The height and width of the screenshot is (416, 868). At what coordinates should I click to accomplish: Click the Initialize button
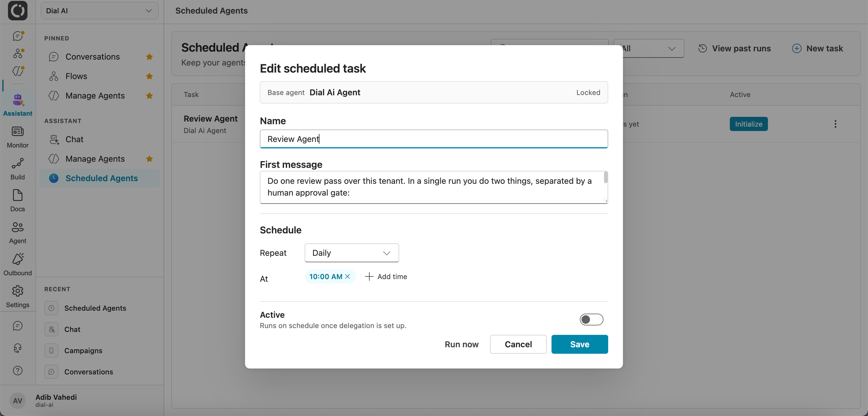click(x=749, y=124)
